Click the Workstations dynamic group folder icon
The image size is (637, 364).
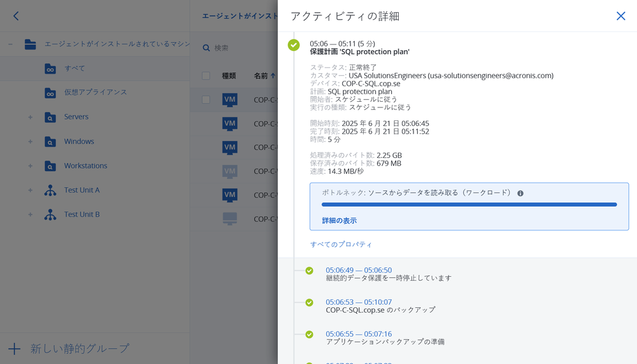pos(50,166)
